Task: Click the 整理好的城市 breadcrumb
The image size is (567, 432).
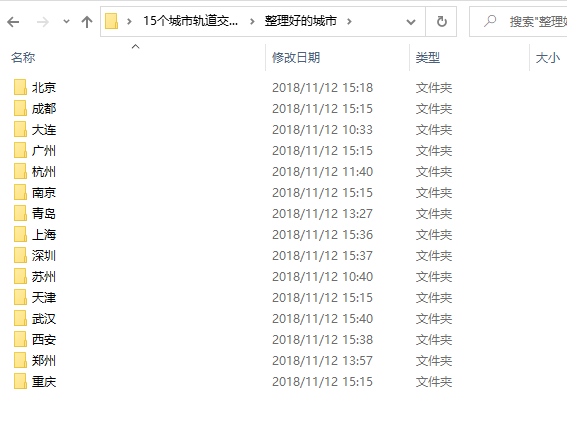Action: coord(300,21)
